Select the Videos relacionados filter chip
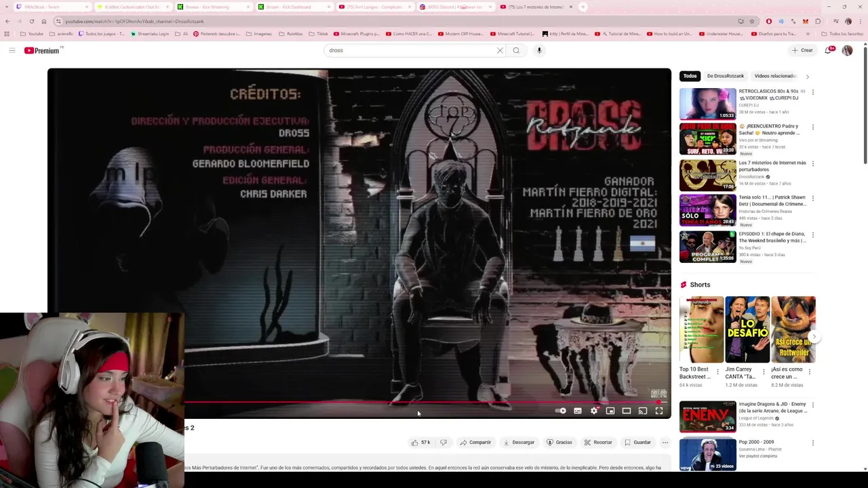Screen dimensions: 868x488 pyautogui.click(x=776, y=76)
